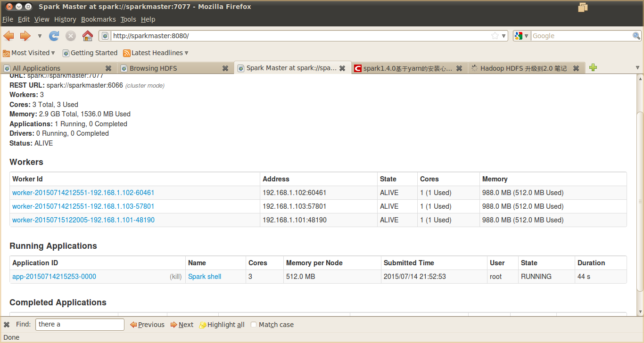Open worker 192.168.1.101-48190 link
Image resolution: width=644 pixels, height=343 pixels.
point(83,220)
